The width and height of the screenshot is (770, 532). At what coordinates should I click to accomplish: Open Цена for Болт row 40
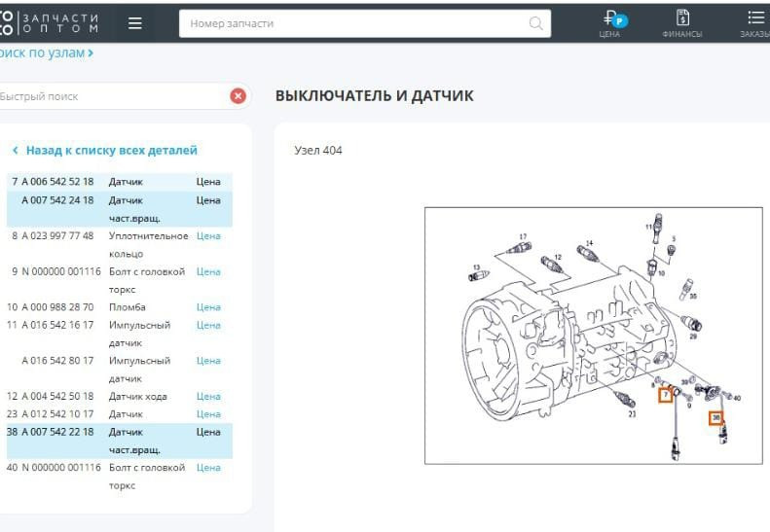click(208, 468)
